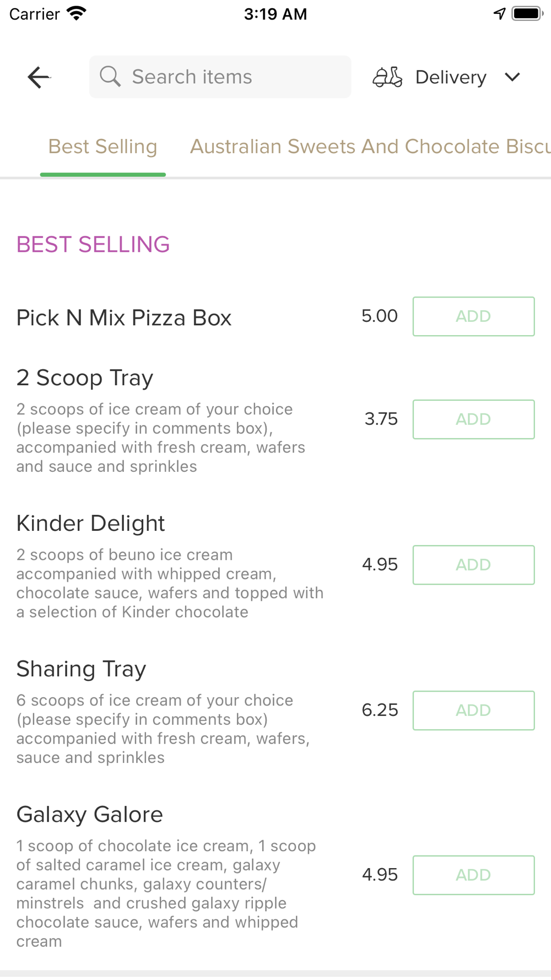Focus the Search items field
Viewport: 551px width, 980px height.
click(x=220, y=77)
